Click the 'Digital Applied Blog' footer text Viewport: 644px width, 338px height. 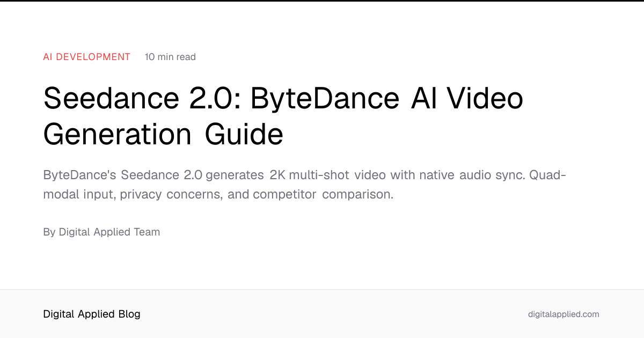coord(92,314)
